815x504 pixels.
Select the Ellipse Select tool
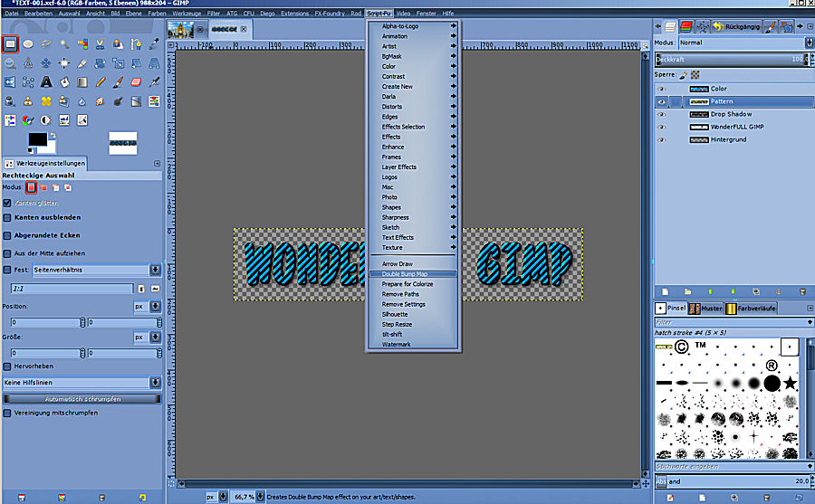28,44
